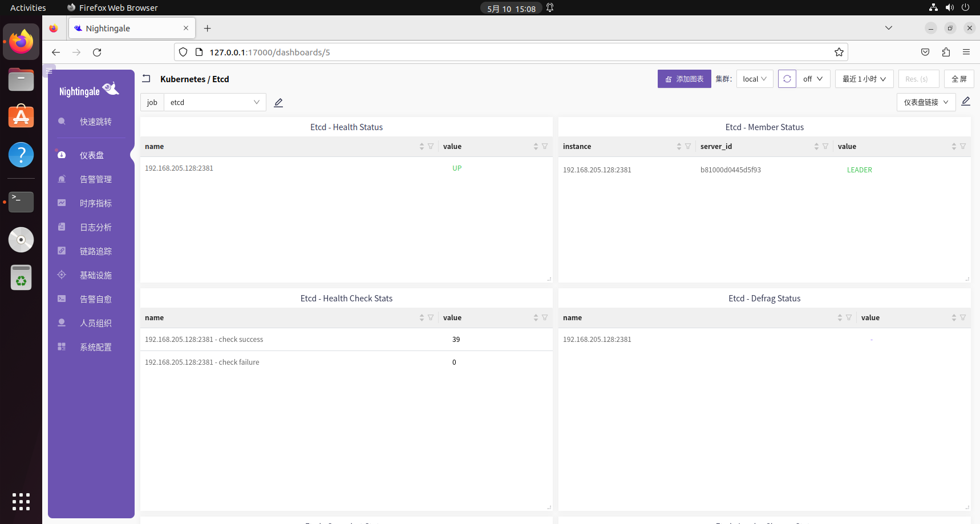Sort Health Status value column
This screenshot has height=524, width=980.
(536, 147)
